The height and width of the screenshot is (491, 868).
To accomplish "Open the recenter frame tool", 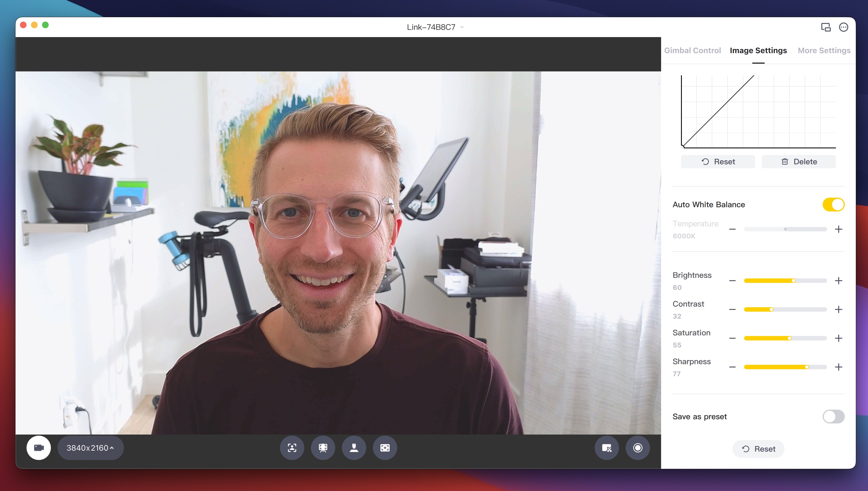I will tap(385, 448).
